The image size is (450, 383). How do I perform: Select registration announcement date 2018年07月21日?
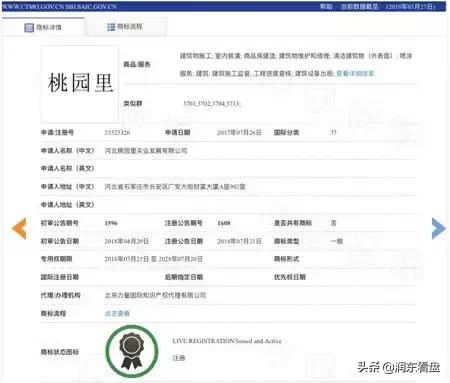pos(239,241)
